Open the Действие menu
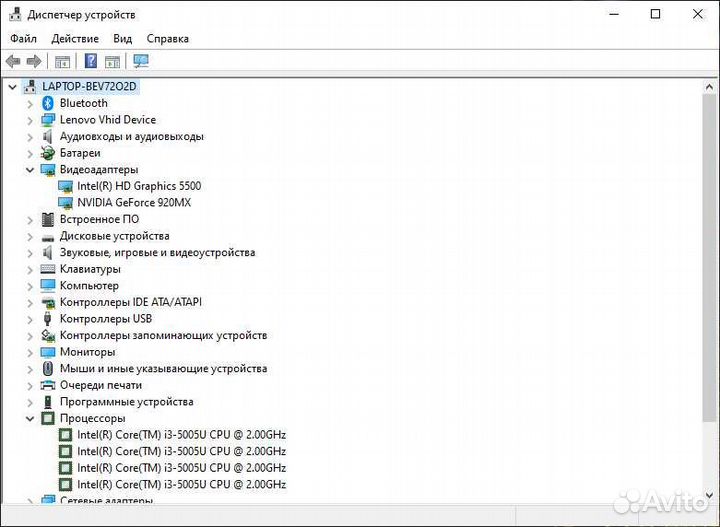720x527 pixels. (75, 39)
